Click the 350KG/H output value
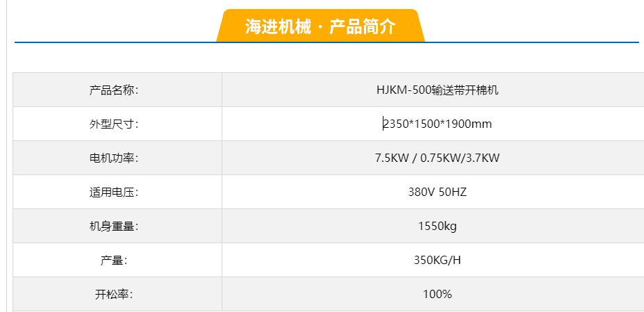The height and width of the screenshot is (312, 644). pyautogui.click(x=438, y=260)
